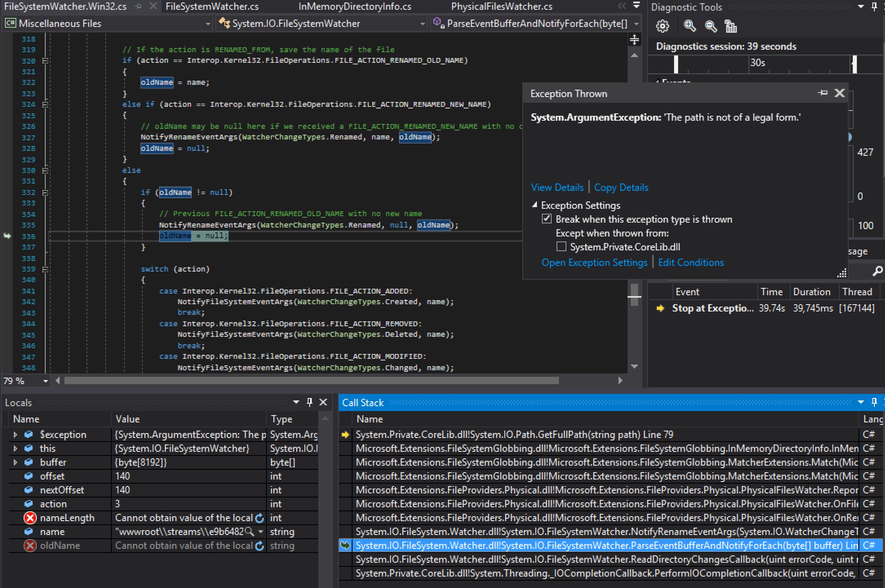Expand the $exception variable in Locals
Screen dimensions: 885x588
pyautogui.click(x=15, y=434)
